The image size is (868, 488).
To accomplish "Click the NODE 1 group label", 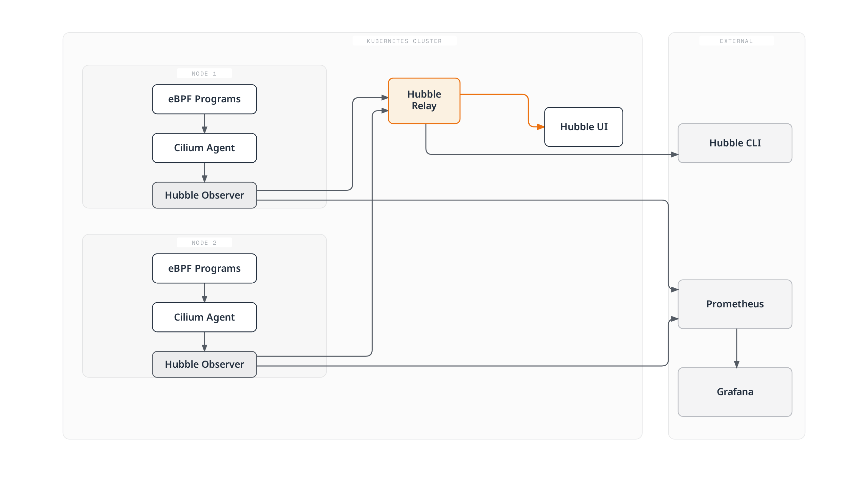I will (x=204, y=74).
